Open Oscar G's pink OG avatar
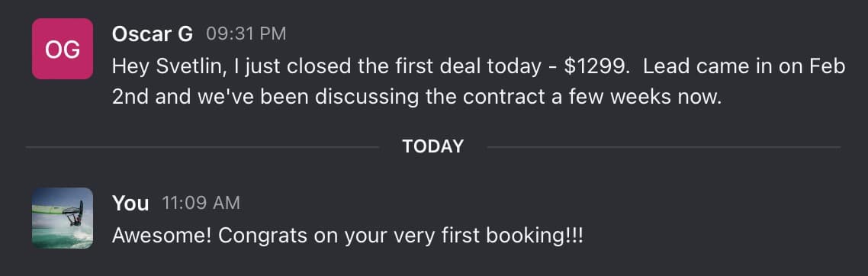This screenshot has height=276, width=868. tap(62, 49)
